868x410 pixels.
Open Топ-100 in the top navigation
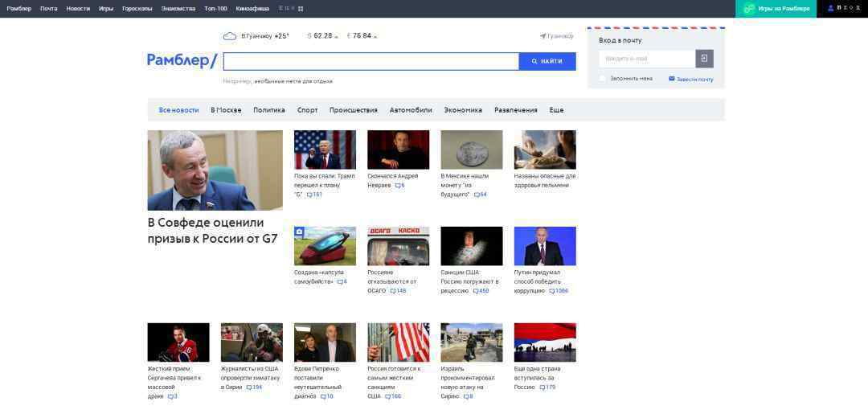tap(215, 9)
